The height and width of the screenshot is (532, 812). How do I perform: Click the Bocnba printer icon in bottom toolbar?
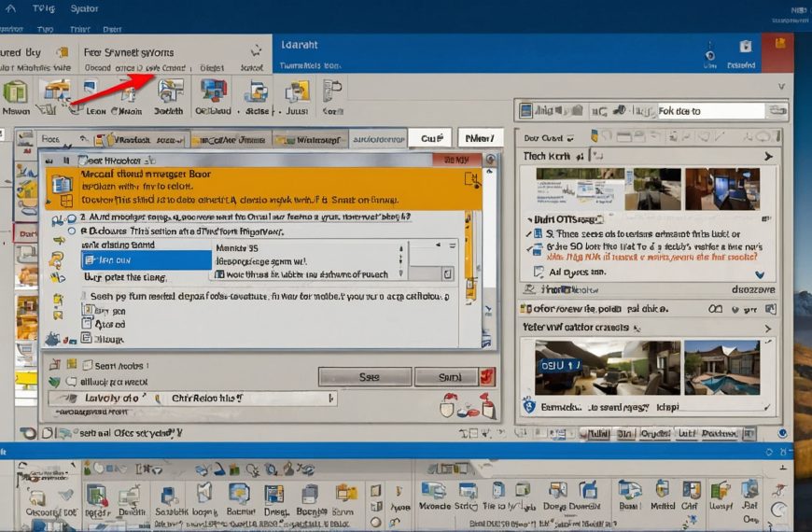coord(310,495)
